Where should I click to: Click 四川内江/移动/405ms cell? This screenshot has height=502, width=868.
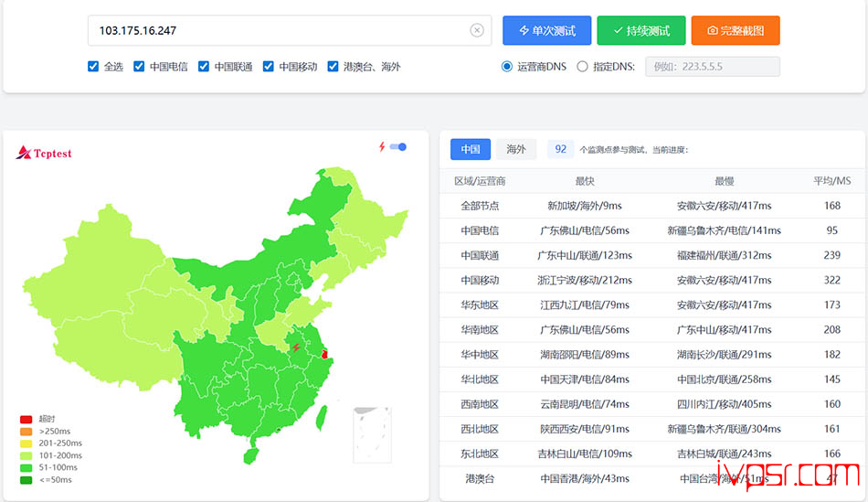pos(724,404)
